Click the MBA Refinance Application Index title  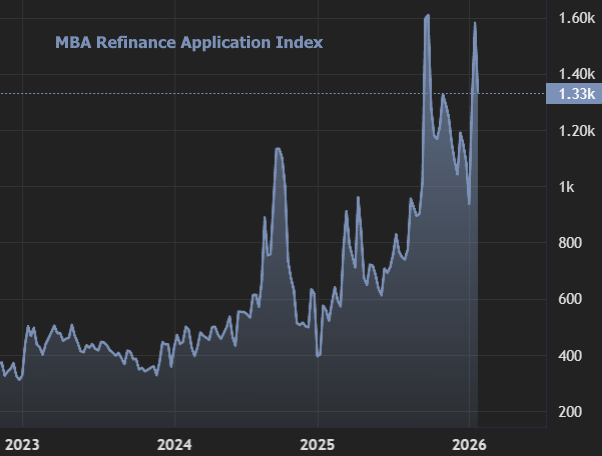(x=187, y=43)
